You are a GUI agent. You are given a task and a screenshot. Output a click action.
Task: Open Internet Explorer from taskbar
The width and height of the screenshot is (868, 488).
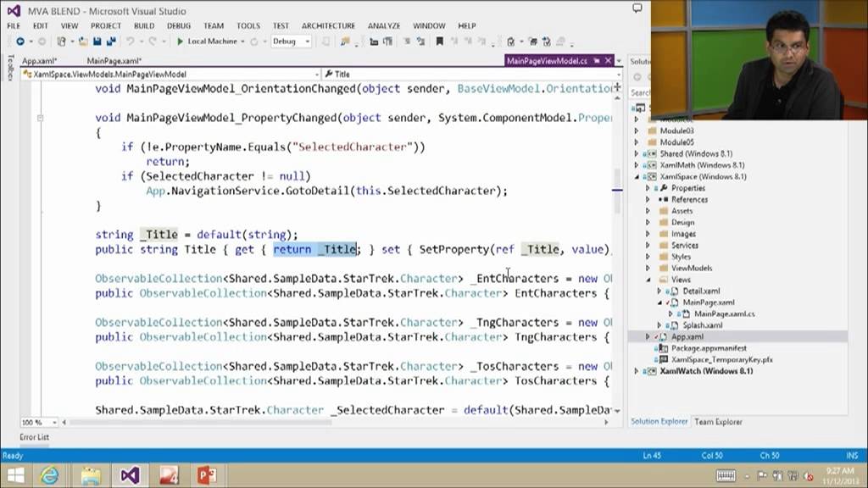[50, 475]
